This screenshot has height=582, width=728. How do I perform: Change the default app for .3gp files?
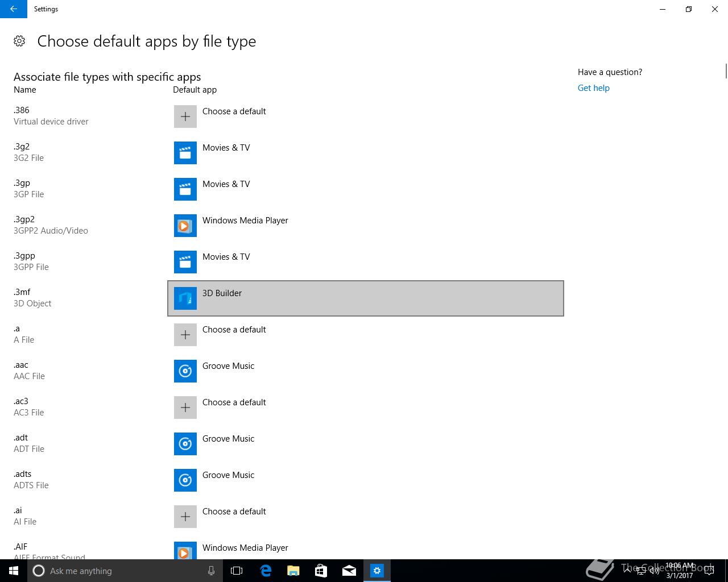click(226, 184)
